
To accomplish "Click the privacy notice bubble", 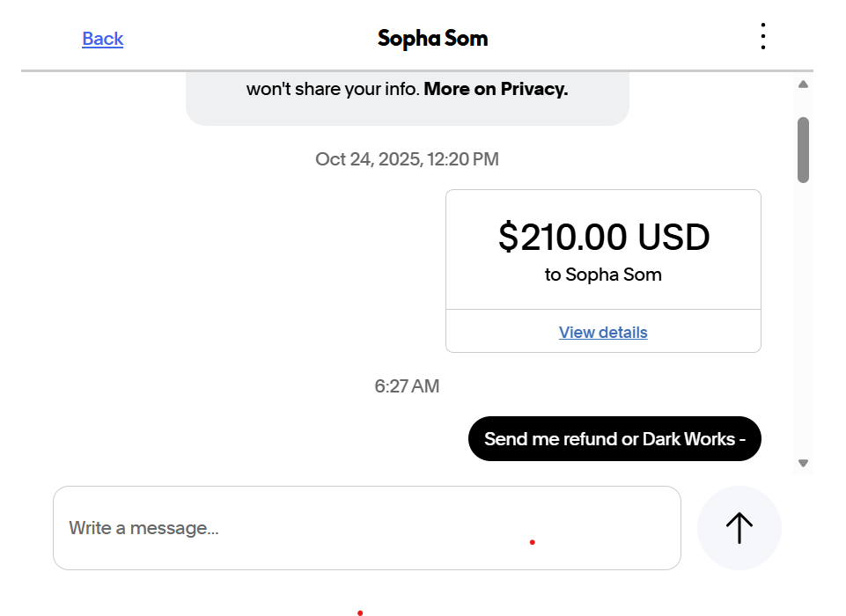I will tap(407, 89).
